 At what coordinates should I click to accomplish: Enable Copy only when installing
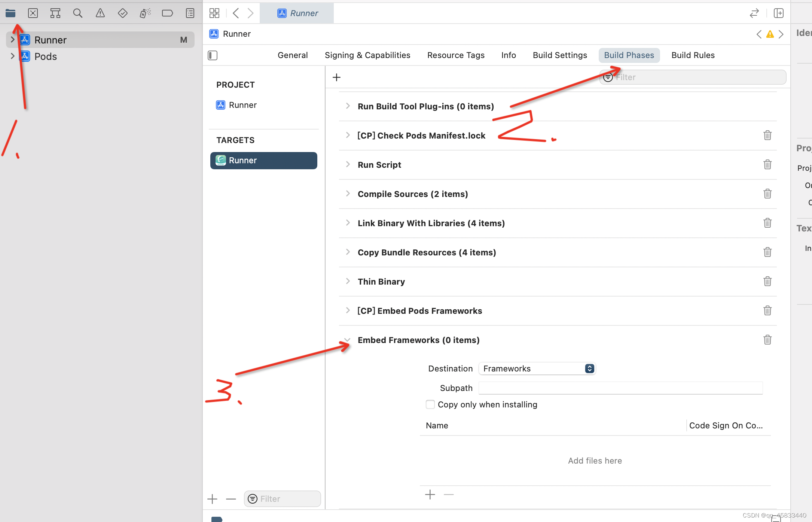(x=430, y=404)
